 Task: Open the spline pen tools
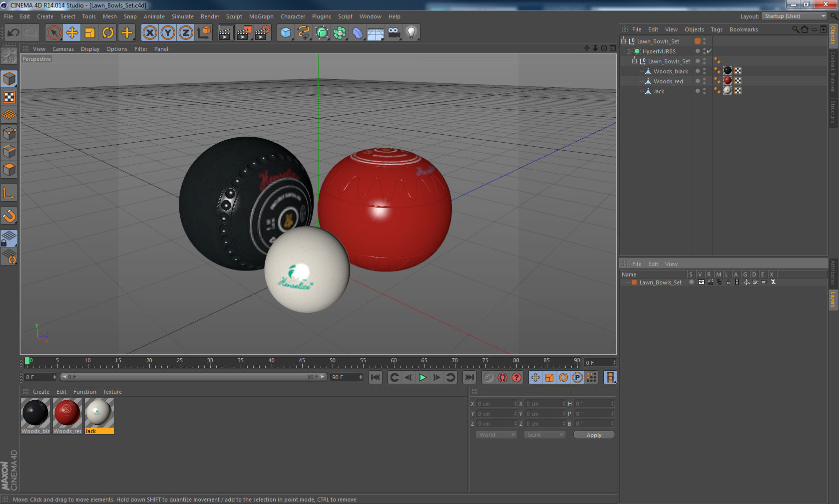pyautogui.click(x=304, y=33)
